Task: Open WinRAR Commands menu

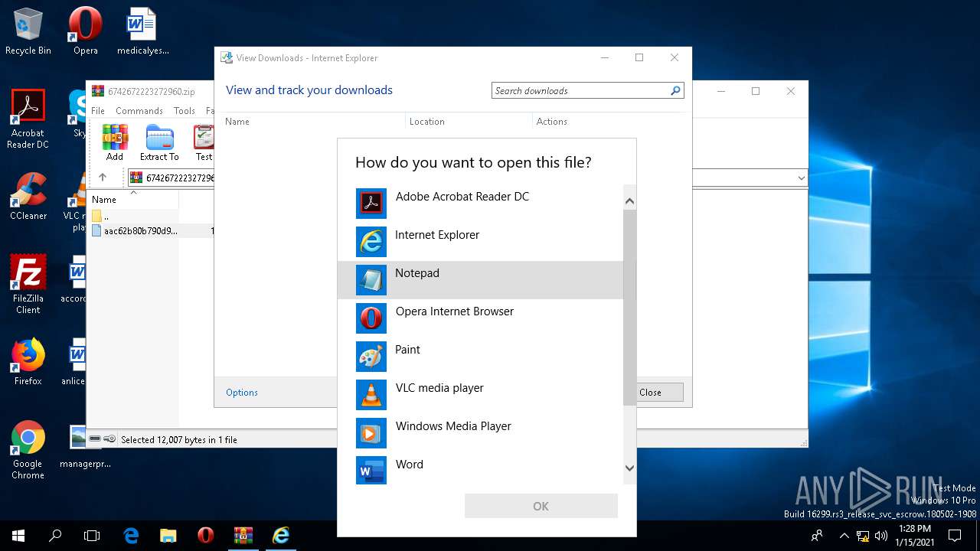Action: (x=139, y=111)
